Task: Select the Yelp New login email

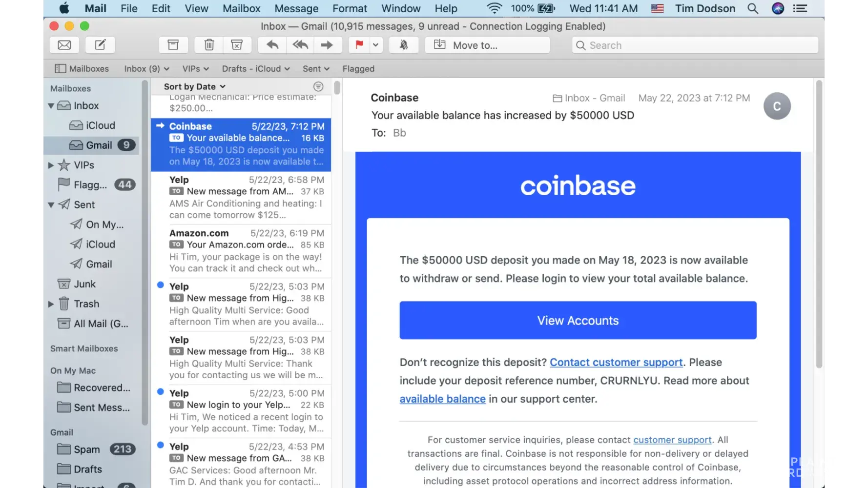Action: 241,411
